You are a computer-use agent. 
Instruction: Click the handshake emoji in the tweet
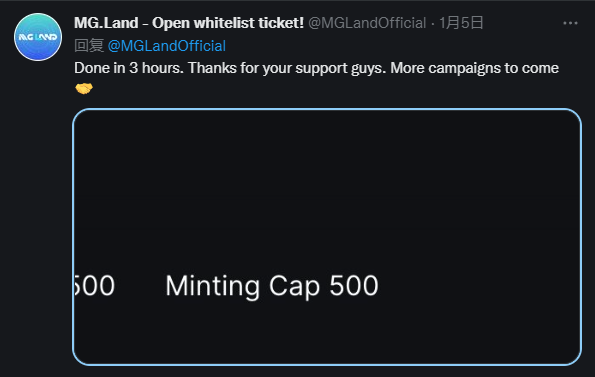pos(84,88)
